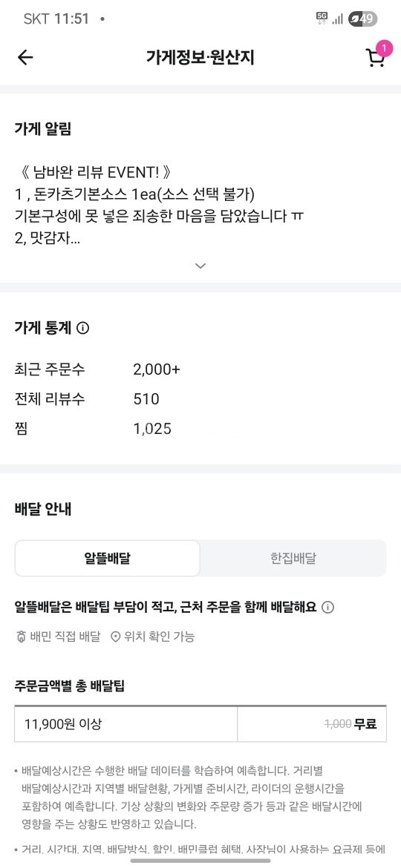Tap the 위치 확인 가능 pin icon
401x868 pixels.
(x=115, y=637)
